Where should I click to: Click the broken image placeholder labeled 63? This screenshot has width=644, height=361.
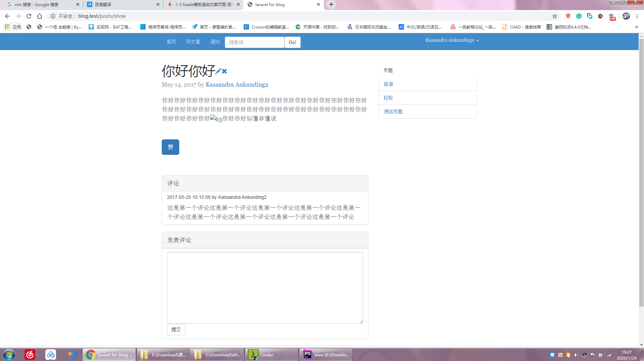pyautogui.click(x=216, y=119)
